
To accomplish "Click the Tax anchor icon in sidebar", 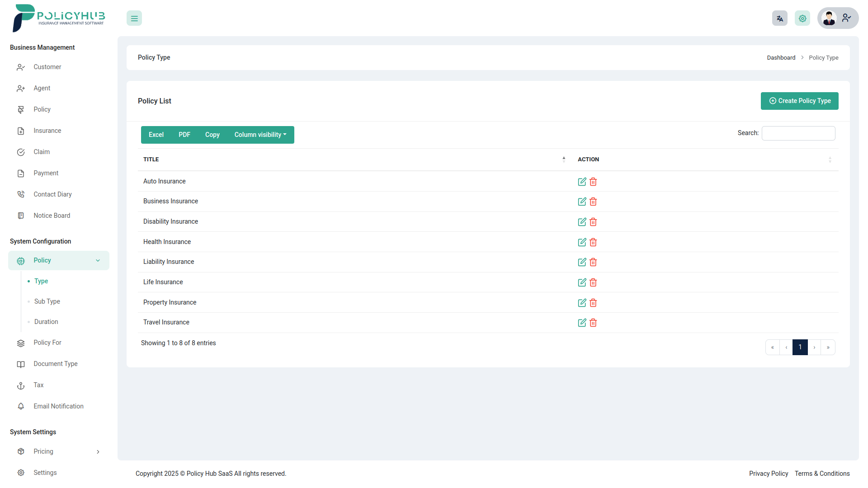I will [x=21, y=385].
